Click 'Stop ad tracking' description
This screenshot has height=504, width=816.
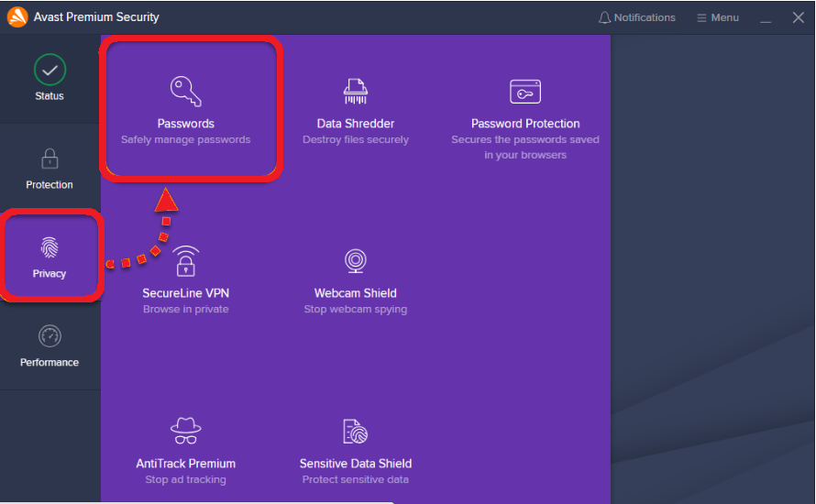pos(186,479)
